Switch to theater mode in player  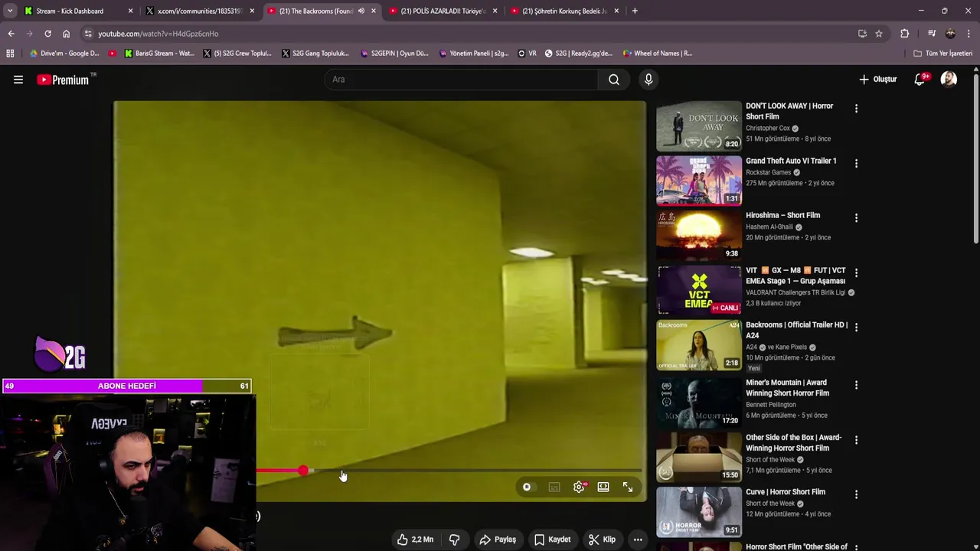pos(603,487)
